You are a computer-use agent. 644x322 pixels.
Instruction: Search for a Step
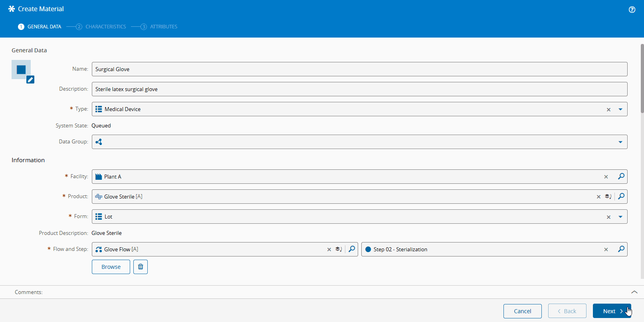click(x=621, y=249)
